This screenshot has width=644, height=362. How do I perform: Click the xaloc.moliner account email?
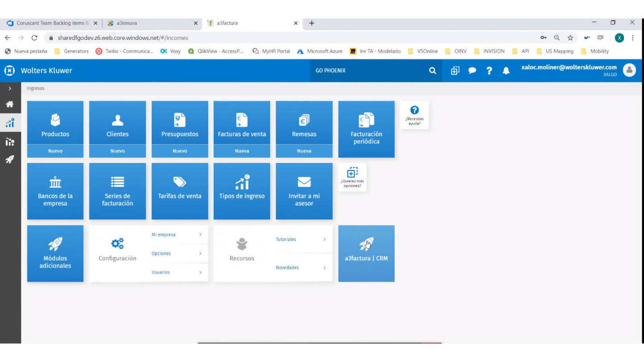click(x=569, y=67)
